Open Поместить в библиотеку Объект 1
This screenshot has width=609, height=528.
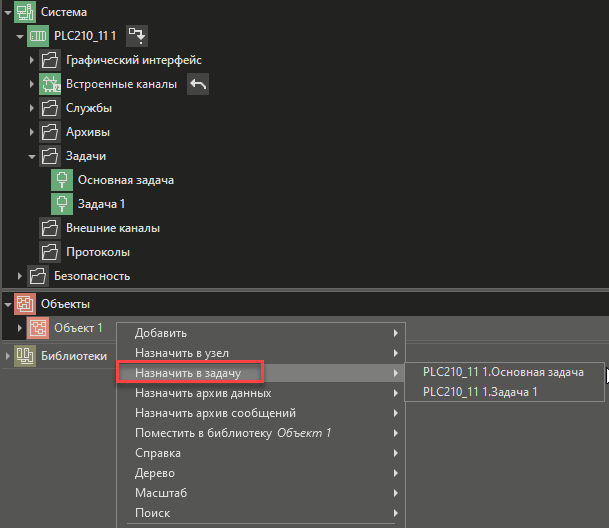[261, 433]
